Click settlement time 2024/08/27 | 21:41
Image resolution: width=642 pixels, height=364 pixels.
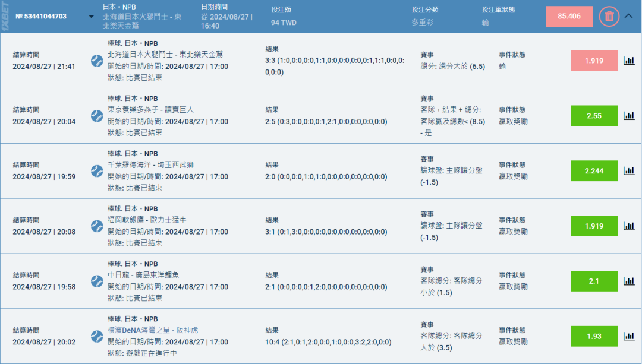pyautogui.click(x=44, y=67)
